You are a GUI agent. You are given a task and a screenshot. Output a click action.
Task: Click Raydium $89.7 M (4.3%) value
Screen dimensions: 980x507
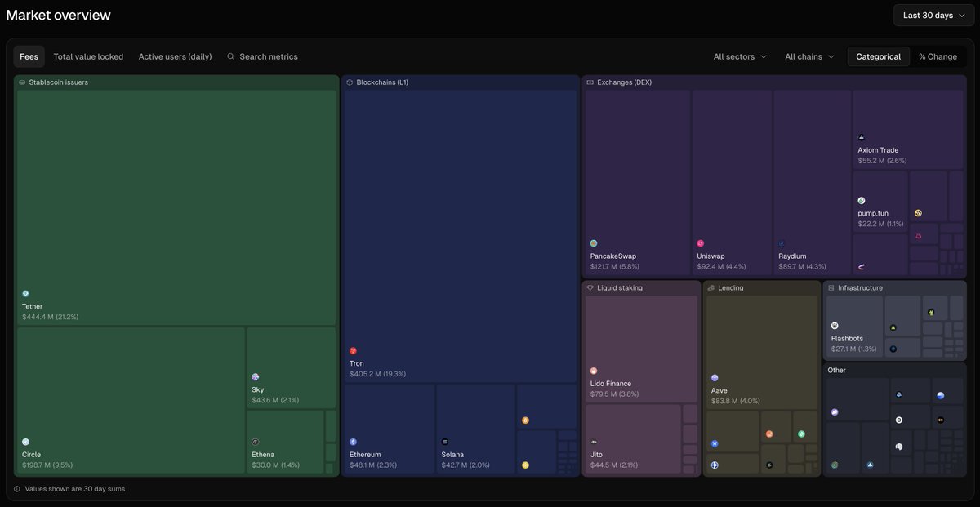[802, 267]
